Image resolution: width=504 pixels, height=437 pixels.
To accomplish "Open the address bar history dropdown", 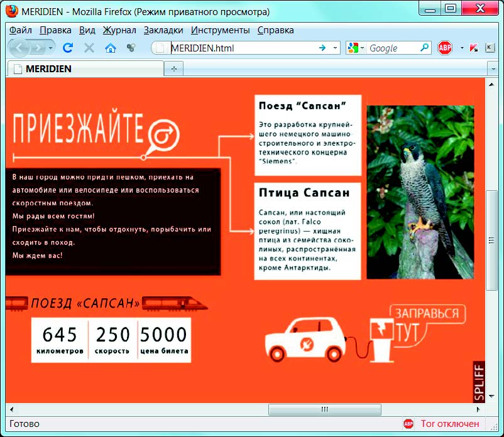I will pos(335,48).
